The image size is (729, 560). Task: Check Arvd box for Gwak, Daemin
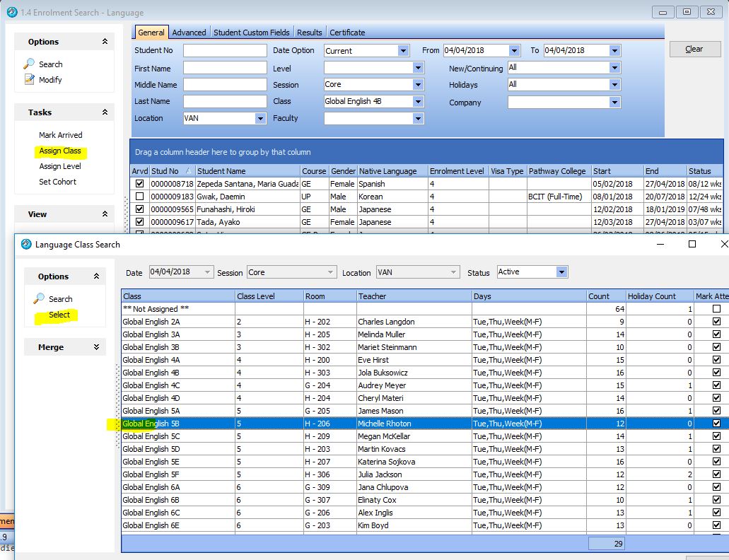click(x=139, y=197)
